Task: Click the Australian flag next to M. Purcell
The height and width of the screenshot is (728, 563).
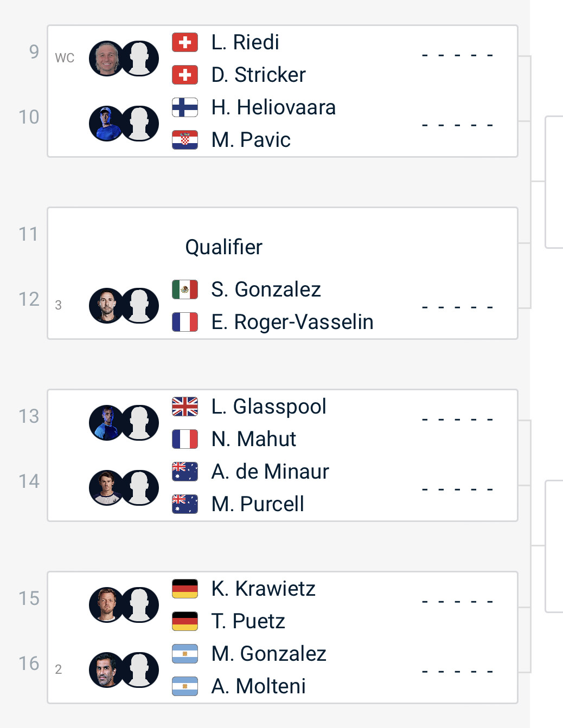Action: (185, 504)
